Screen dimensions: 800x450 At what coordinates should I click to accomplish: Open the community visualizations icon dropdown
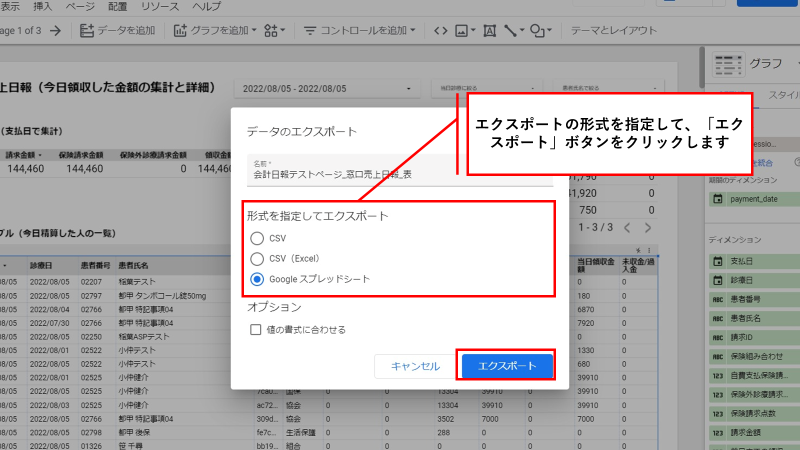pos(274,31)
